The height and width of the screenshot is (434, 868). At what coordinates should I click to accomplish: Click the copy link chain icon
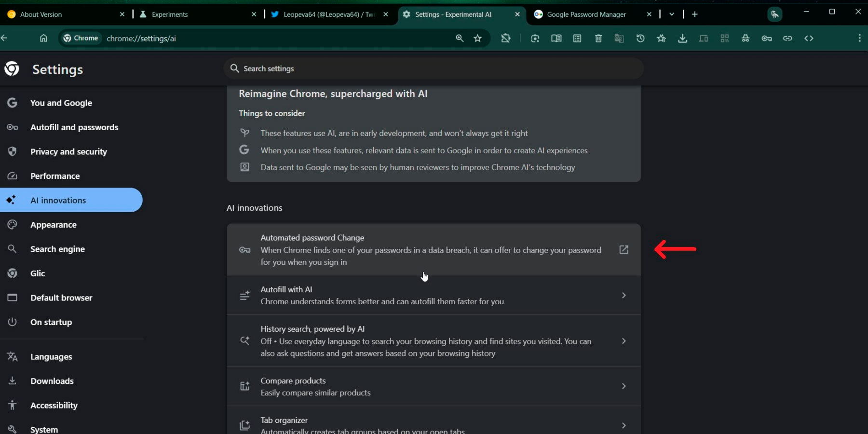point(787,38)
